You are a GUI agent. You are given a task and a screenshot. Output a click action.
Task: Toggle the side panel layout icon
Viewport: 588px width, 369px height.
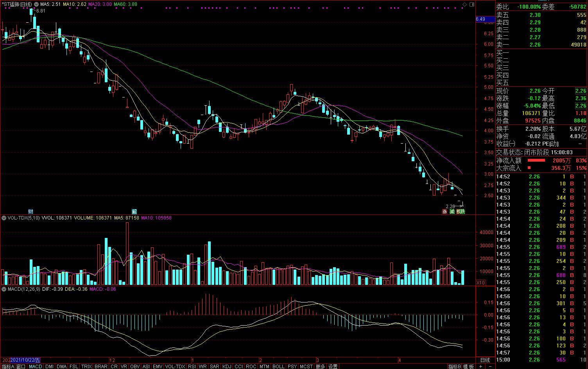472,5
